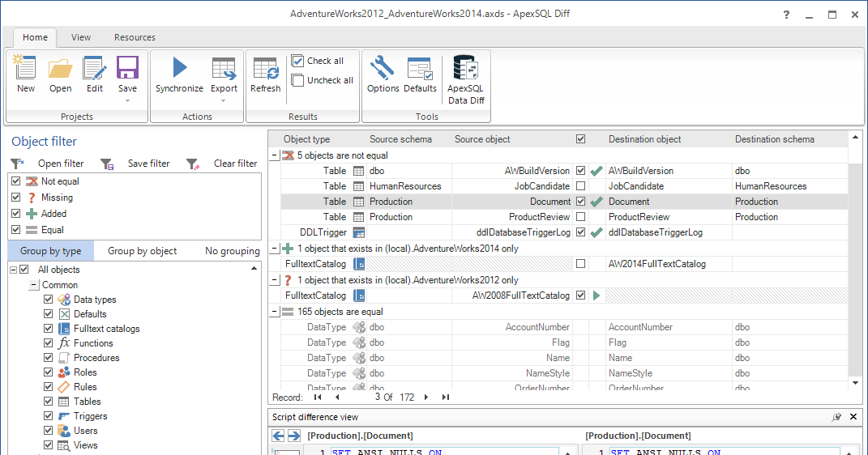Image resolution: width=868 pixels, height=455 pixels.
Task: Check the ProductReview row checkbox
Action: pyautogui.click(x=580, y=217)
